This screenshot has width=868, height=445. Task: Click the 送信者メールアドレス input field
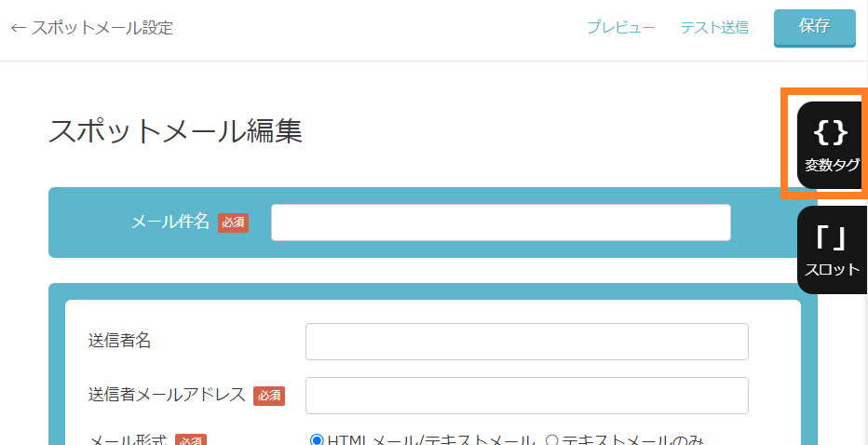point(526,396)
